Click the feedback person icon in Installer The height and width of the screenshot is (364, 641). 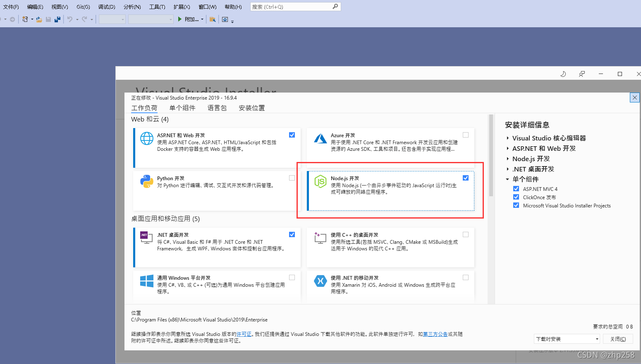click(582, 74)
